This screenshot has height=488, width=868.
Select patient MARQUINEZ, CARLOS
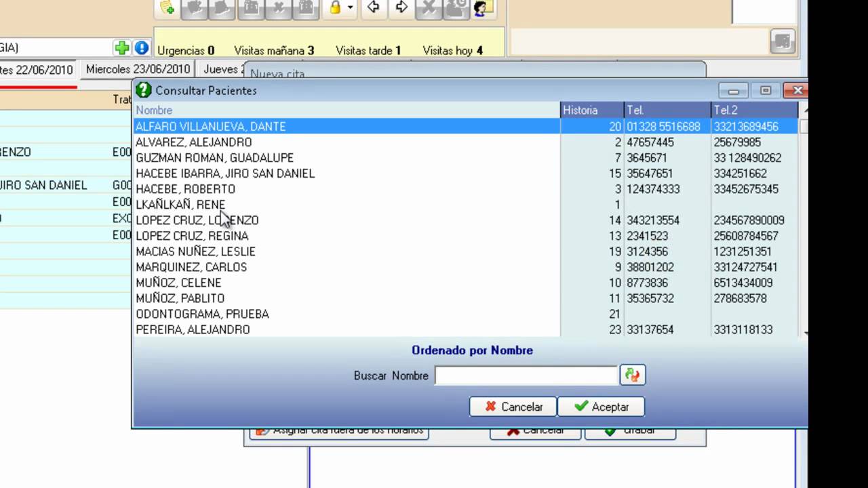coord(347,266)
